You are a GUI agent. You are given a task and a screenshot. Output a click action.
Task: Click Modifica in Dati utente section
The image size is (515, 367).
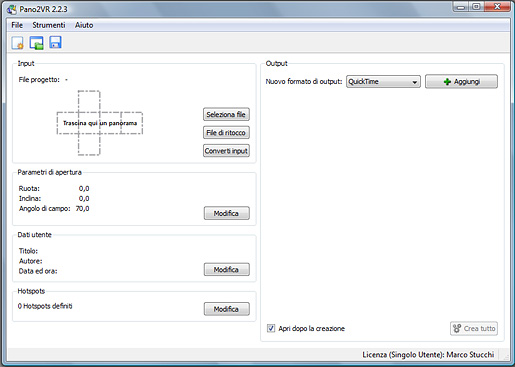[x=227, y=269]
